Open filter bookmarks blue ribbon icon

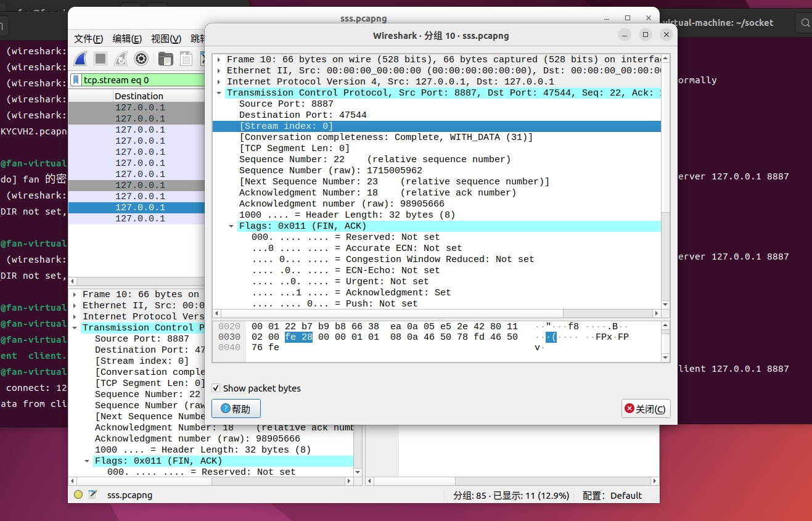point(75,80)
